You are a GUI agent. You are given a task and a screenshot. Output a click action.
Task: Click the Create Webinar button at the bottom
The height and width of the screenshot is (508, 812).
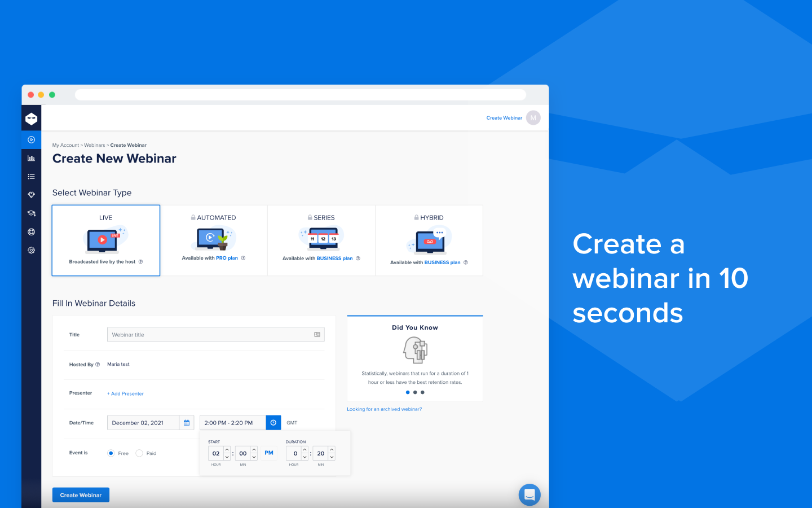(x=81, y=494)
